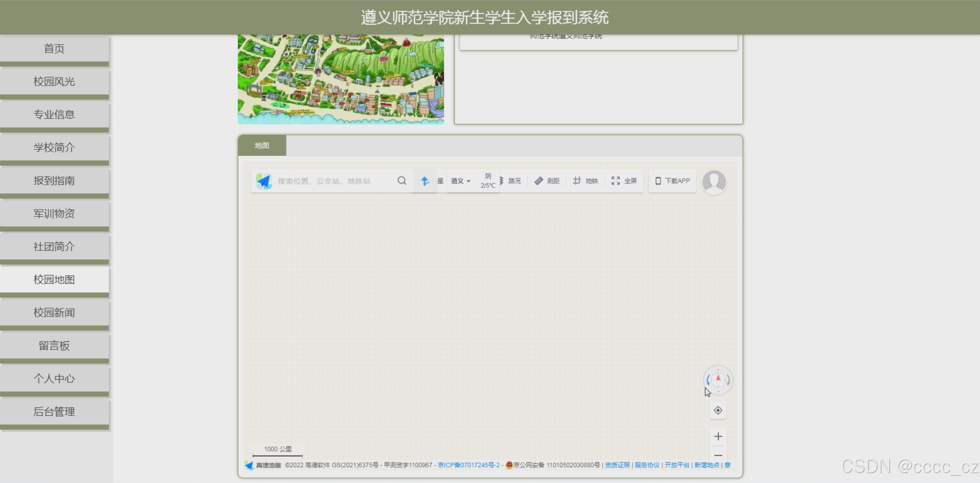Open 报到指南 in the sidebar menu

(x=54, y=181)
